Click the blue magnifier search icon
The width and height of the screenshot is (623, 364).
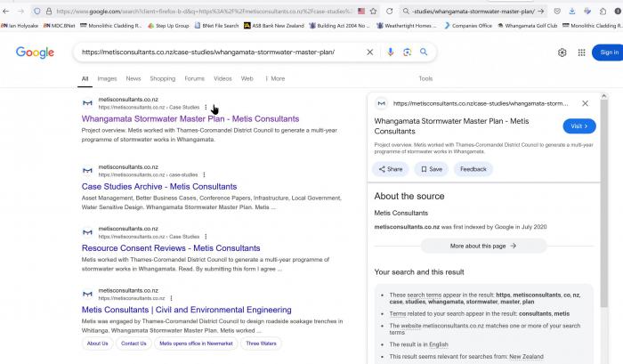425,53
